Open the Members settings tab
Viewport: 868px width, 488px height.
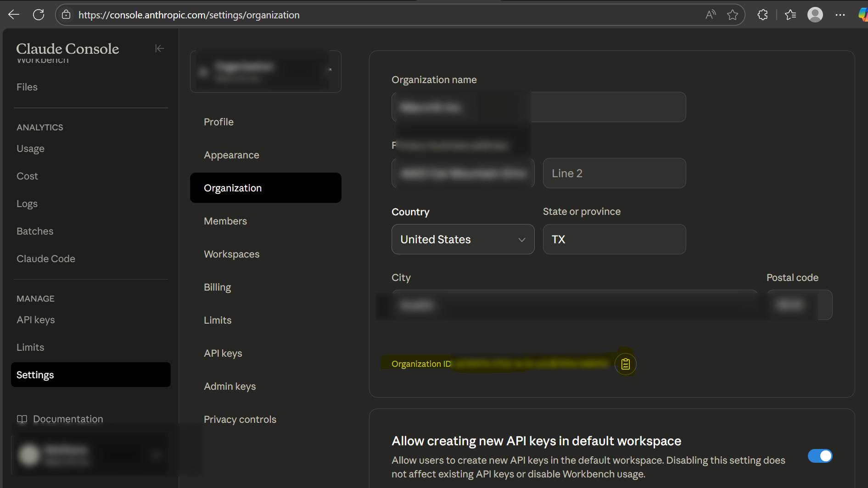click(x=225, y=221)
